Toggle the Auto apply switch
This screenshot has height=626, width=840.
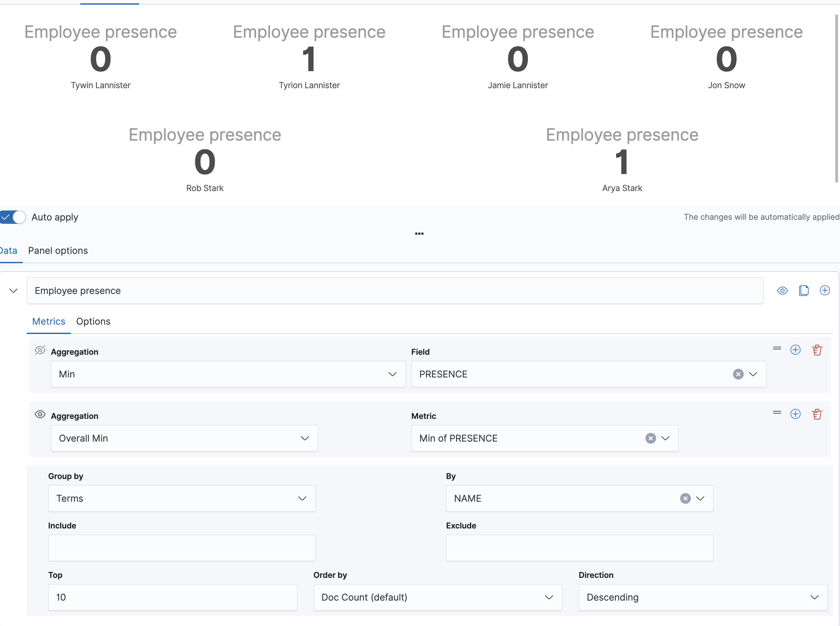(12, 217)
